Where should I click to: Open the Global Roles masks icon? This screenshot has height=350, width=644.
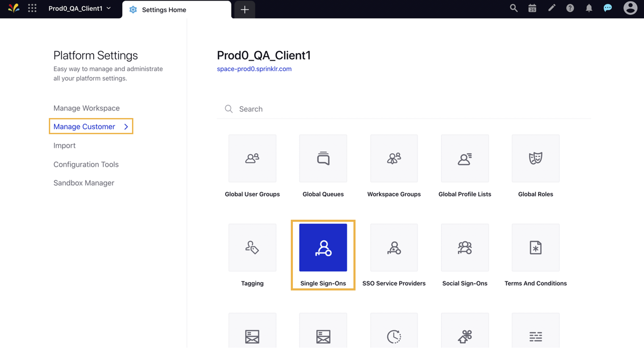pyautogui.click(x=536, y=158)
